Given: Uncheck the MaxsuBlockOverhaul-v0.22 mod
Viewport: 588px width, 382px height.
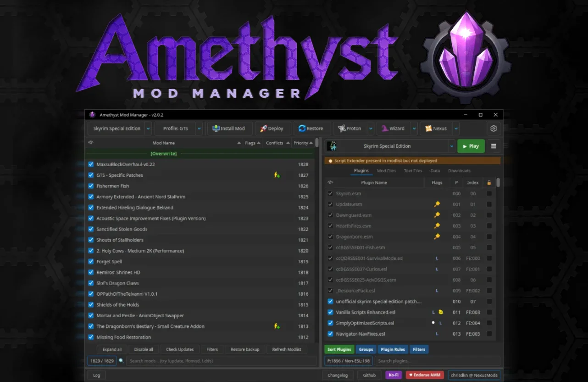Looking at the screenshot, I should pos(91,164).
